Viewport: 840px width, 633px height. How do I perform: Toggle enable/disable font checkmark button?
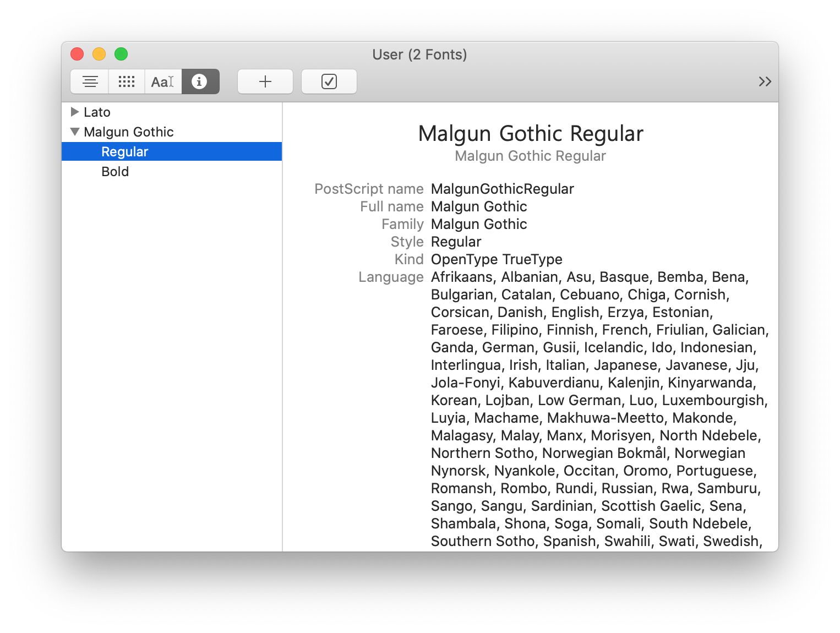[x=329, y=81]
